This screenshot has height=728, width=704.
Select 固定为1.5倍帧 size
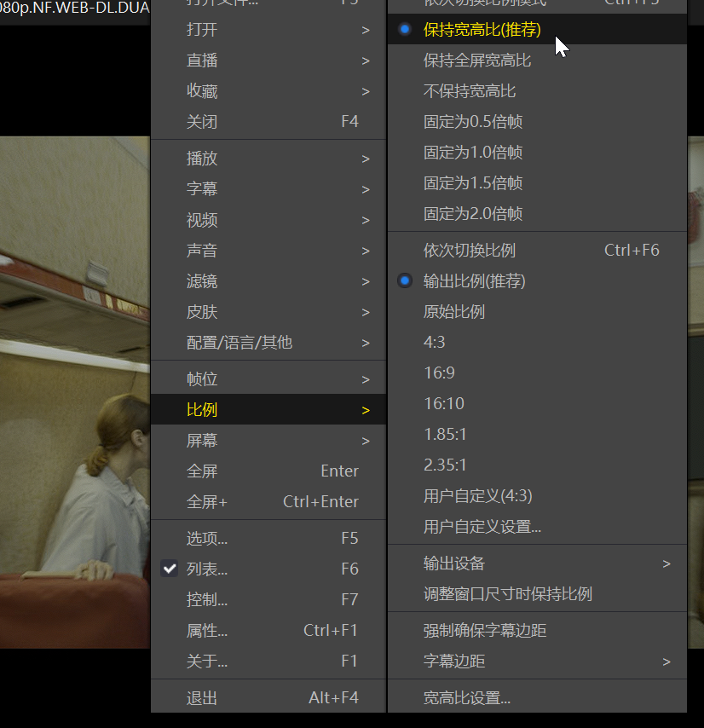coord(537,183)
